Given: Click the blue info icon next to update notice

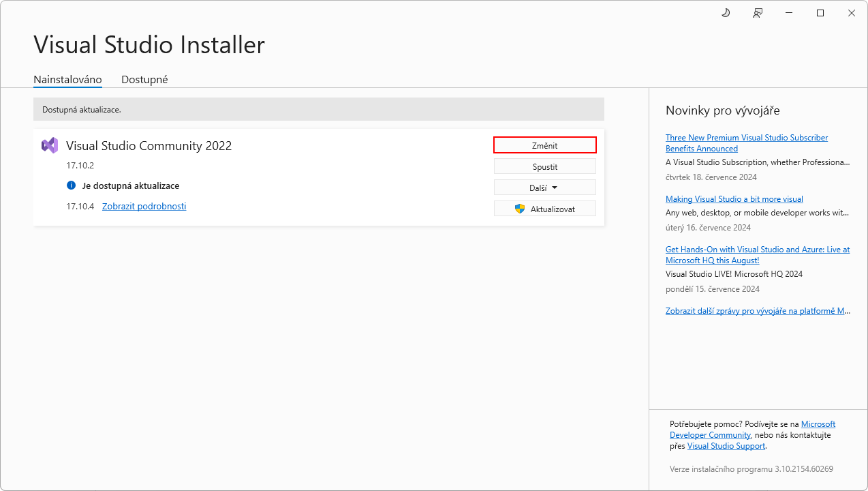Looking at the screenshot, I should pos(72,185).
